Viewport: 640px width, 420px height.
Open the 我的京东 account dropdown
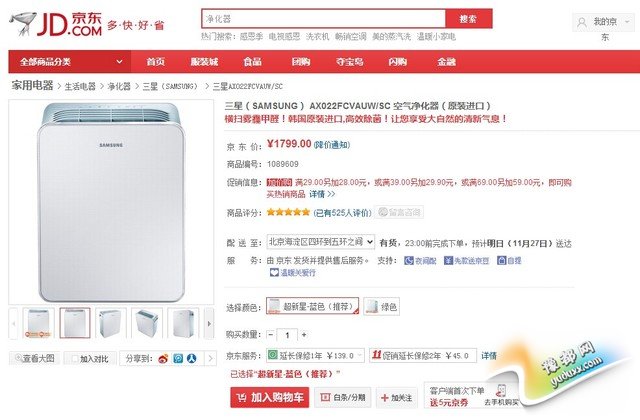pyautogui.click(x=604, y=21)
